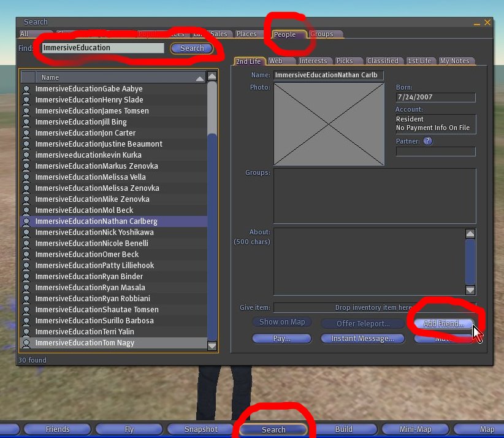The image size is (504, 438).
Task: Toggle sort order with Name column arrow
Action: [x=199, y=78]
